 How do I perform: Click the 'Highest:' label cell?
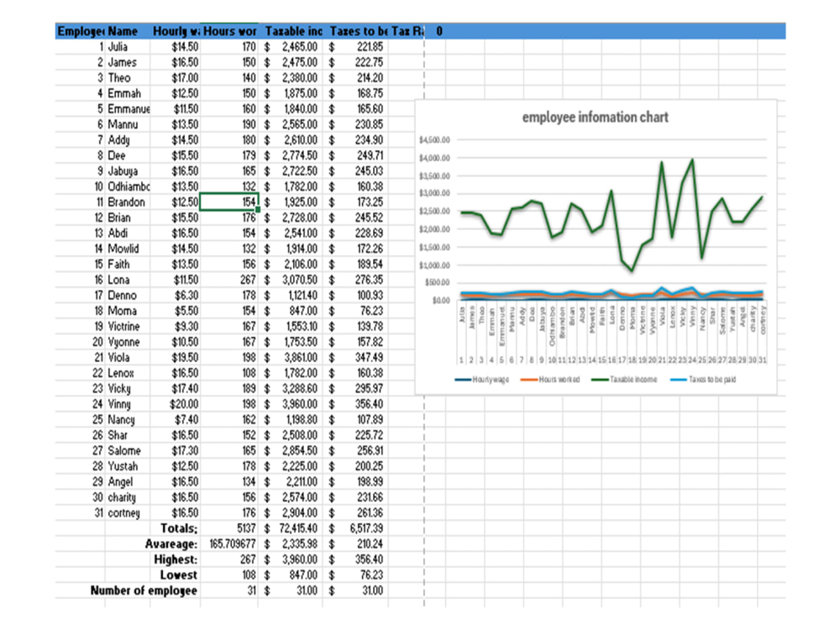176,559
